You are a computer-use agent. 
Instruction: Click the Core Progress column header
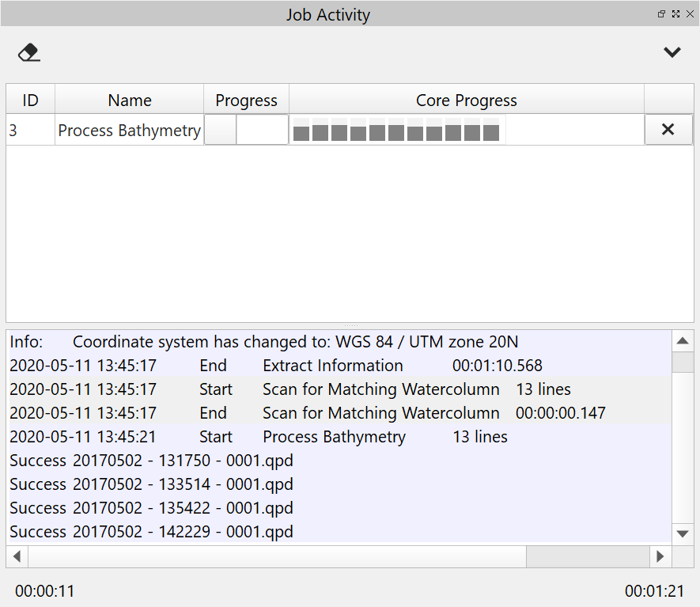coord(466,101)
